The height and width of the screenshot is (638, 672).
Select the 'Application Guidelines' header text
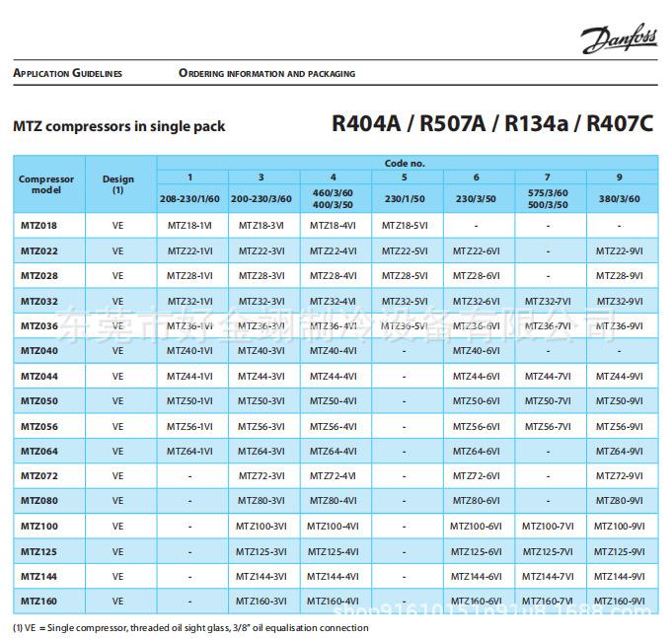(68, 73)
